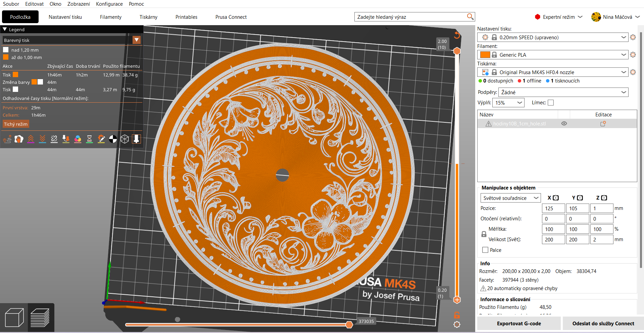Hide hodiny10B_1cm_hole.stl with eye icon
The image size is (644, 333).
click(564, 124)
